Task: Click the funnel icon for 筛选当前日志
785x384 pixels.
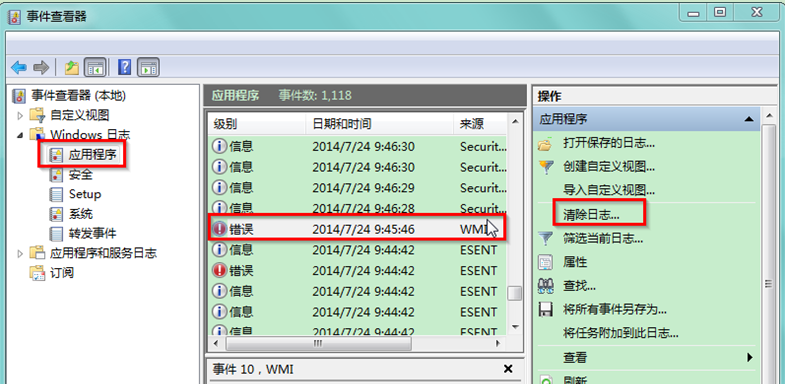Action: (545, 239)
